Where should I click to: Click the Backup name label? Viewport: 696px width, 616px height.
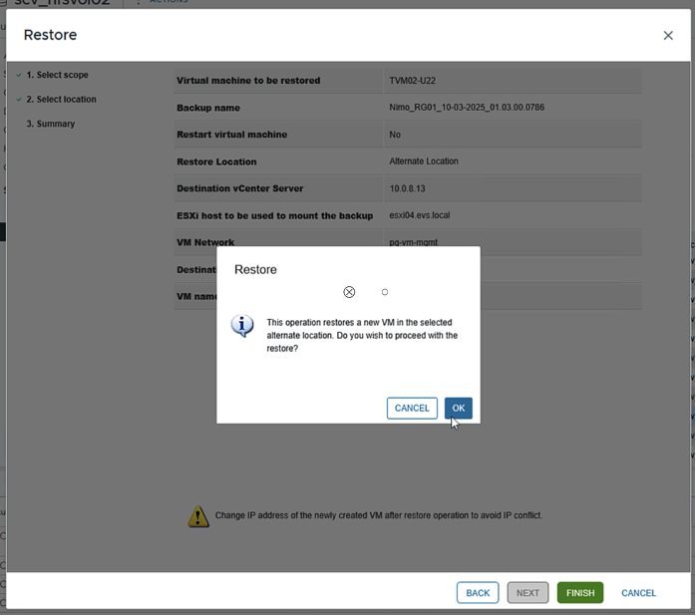pyautogui.click(x=208, y=108)
